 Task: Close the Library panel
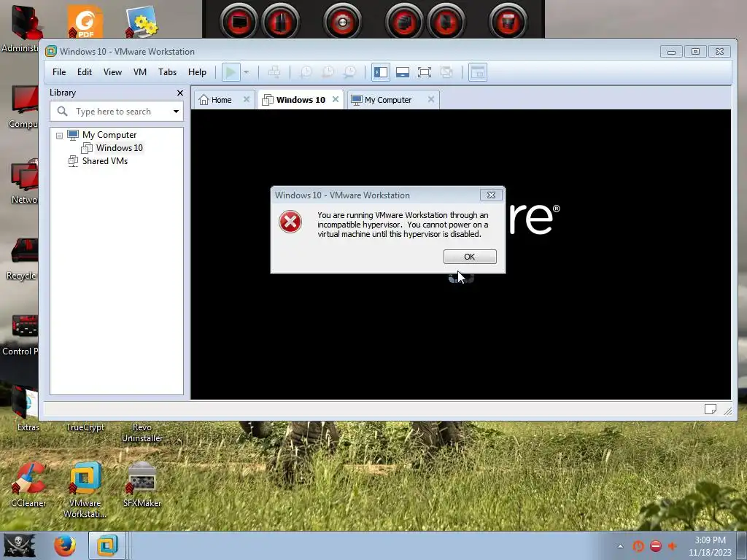click(x=180, y=93)
